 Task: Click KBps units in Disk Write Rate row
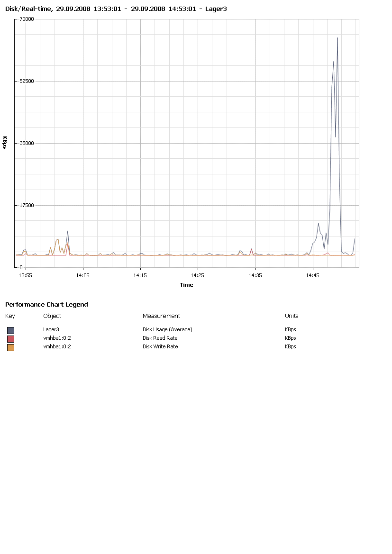tap(291, 346)
